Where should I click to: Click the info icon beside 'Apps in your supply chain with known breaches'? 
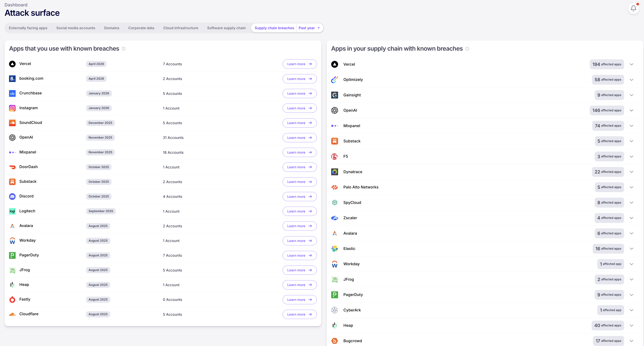point(467,49)
